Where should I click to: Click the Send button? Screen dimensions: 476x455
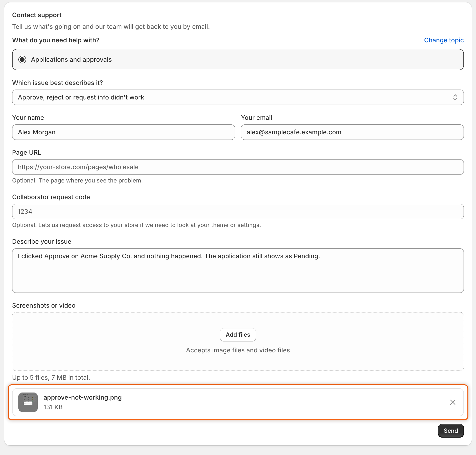click(x=451, y=431)
